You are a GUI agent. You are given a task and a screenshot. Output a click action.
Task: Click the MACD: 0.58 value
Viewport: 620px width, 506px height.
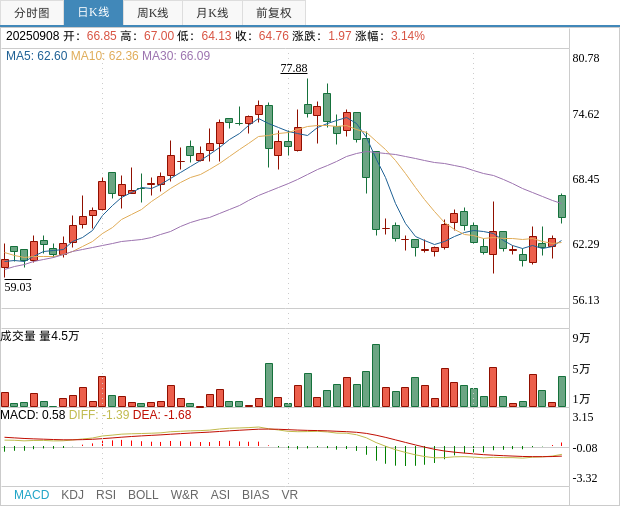point(33,415)
